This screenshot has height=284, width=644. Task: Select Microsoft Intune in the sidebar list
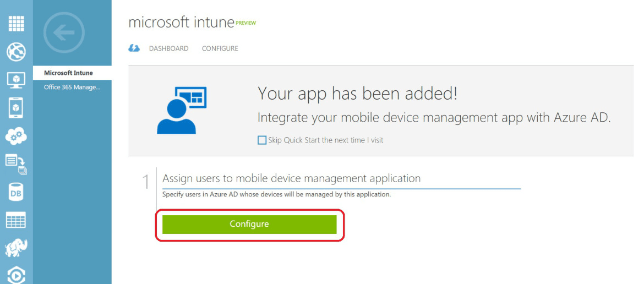72,73
